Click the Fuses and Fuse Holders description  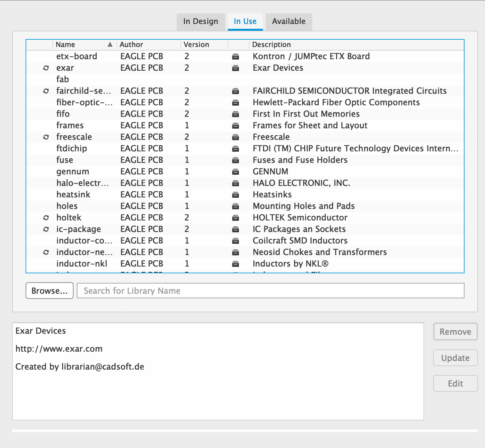[x=300, y=160]
